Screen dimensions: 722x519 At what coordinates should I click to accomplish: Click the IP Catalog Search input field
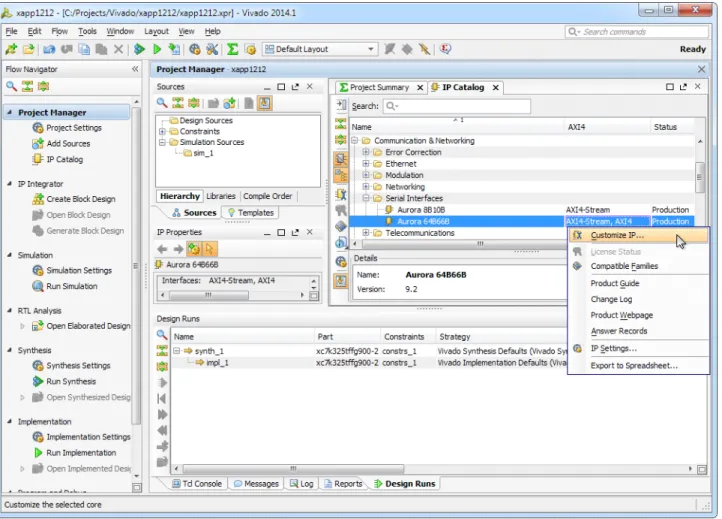tap(457, 106)
